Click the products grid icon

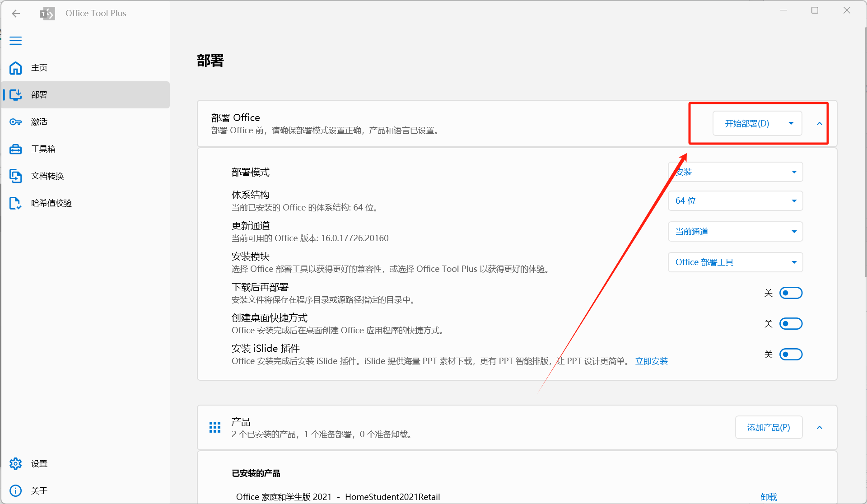click(215, 427)
